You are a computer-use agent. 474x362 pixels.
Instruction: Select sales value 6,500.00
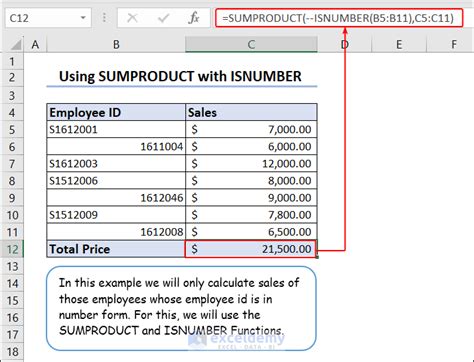[251, 232]
